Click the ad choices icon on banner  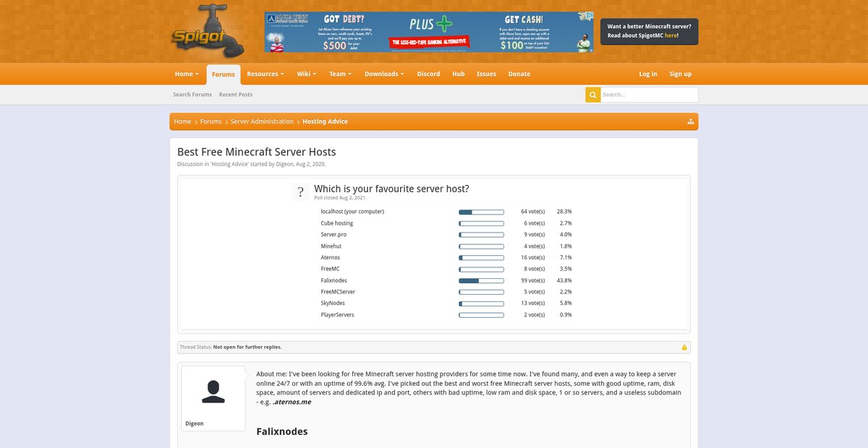point(589,15)
